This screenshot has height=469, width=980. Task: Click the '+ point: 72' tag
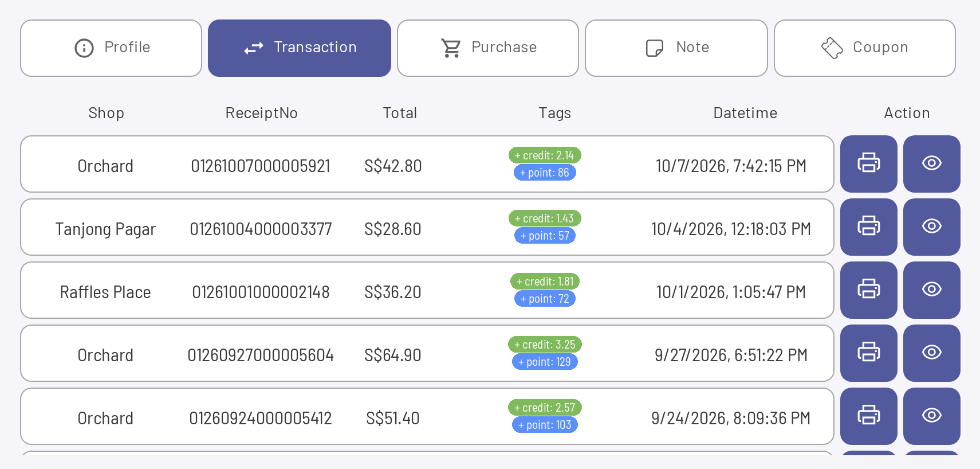tap(545, 299)
